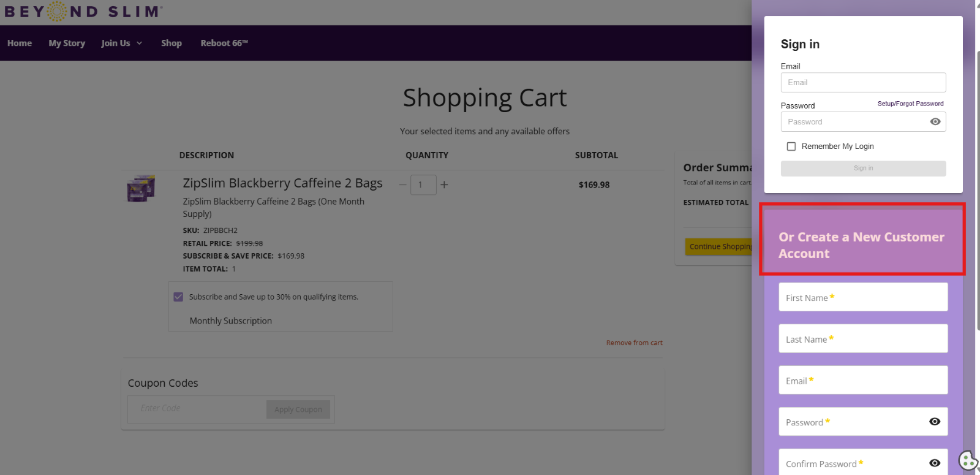Click the Order Summary heading

tap(717, 167)
